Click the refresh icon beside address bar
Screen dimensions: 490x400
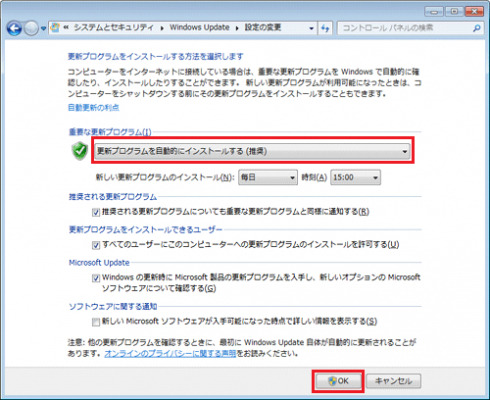tap(325, 28)
